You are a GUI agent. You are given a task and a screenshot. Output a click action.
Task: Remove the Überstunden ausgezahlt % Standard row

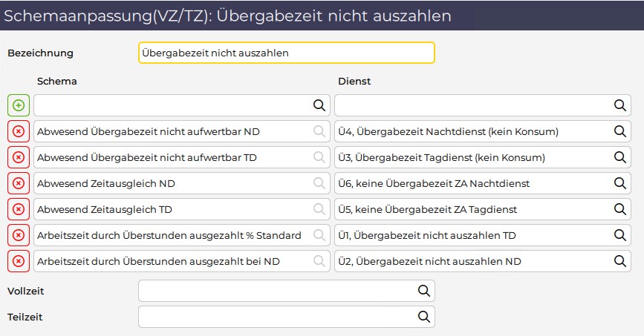(19, 235)
